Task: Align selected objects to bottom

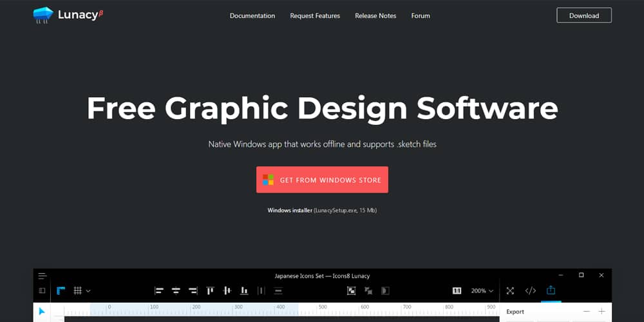Action: click(x=244, y=290)
